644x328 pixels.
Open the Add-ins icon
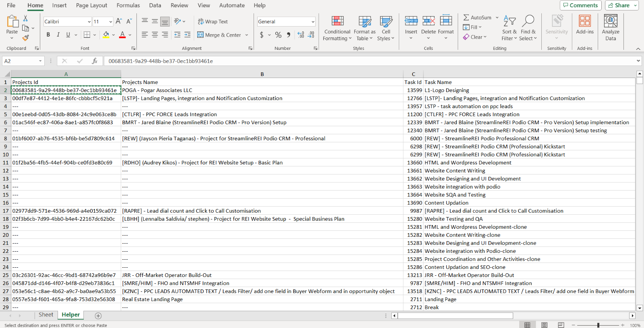[x=585, y=21]
